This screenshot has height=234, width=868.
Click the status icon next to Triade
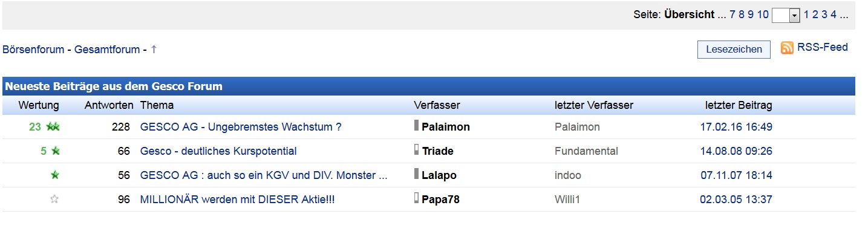(x=416, y=149)
